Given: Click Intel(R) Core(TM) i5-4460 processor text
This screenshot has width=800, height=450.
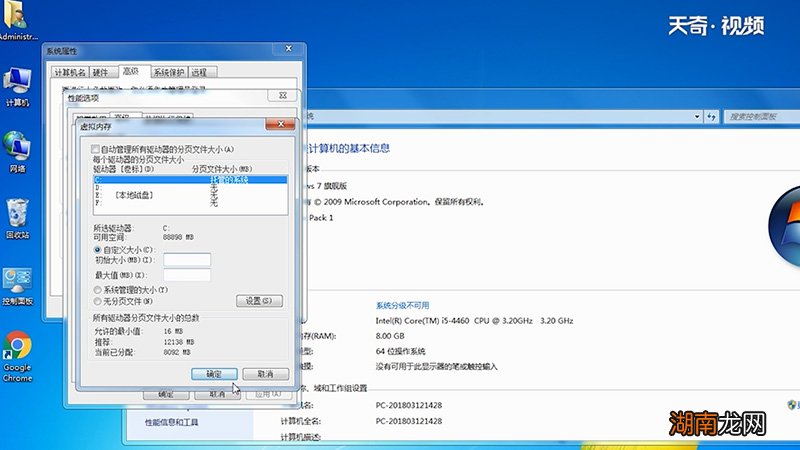Looking at the screenshot, I should coord(474,321).
